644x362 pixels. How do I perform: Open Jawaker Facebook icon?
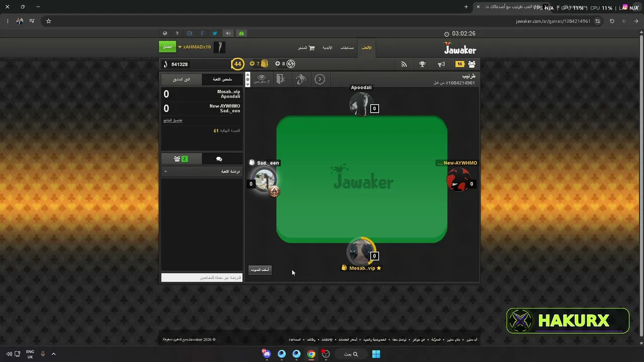click(x=202, y=34)
